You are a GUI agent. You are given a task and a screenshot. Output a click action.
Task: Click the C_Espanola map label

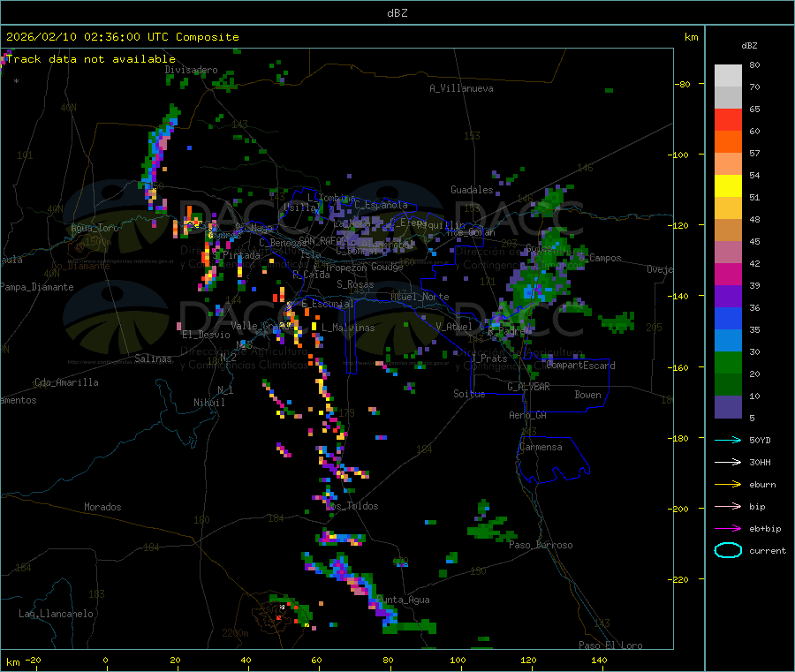382,205
